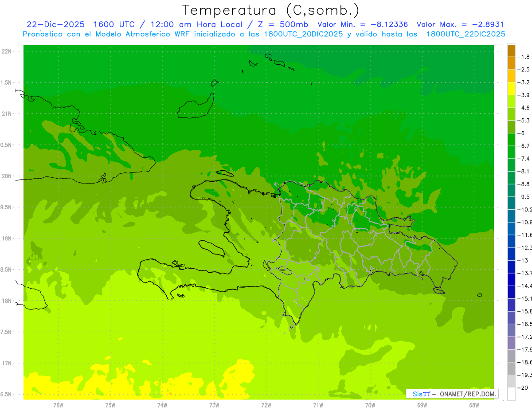Click the -5.3 color bar label

coord(524,120)
